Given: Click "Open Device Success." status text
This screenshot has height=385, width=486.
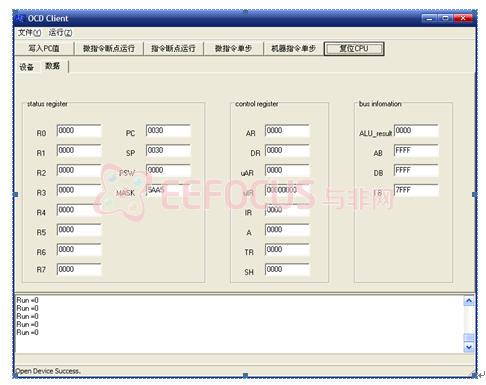Looking at the screenshot, I should [48, 371].
